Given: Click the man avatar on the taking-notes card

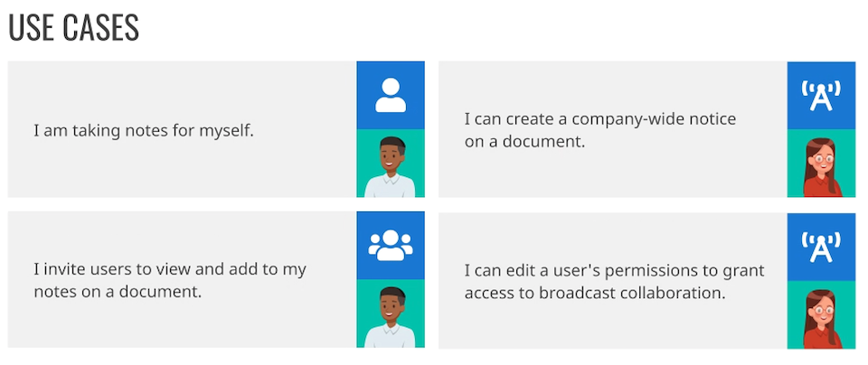Looking at the screenshot, I should coord(391,164).
